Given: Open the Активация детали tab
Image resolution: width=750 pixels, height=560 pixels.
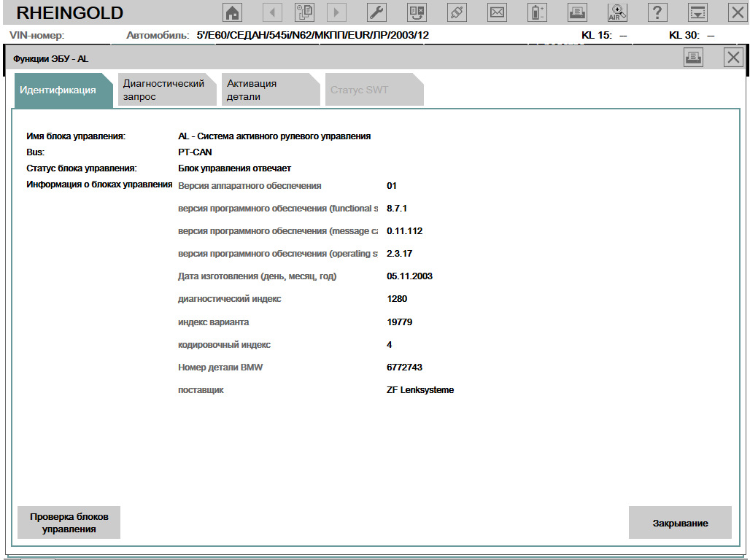Looking at the screenshot, I should pyautogui.click(x=270, y=90).
